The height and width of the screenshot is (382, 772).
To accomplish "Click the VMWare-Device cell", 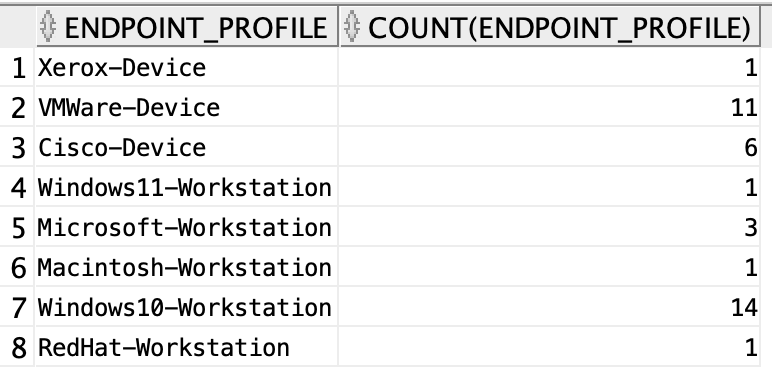I will [187, 107].
